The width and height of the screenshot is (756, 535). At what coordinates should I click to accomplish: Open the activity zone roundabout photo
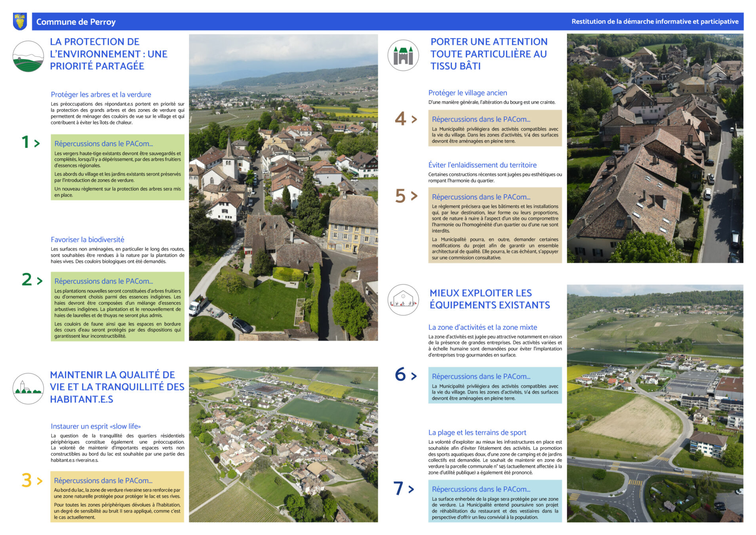click(x=655, y=403)
